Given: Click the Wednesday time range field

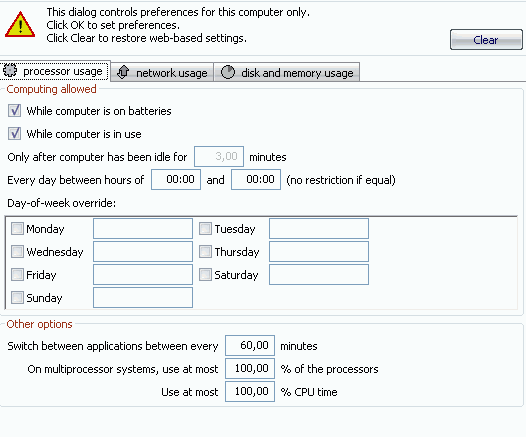Looking at the screenshot, I should 143,252.
